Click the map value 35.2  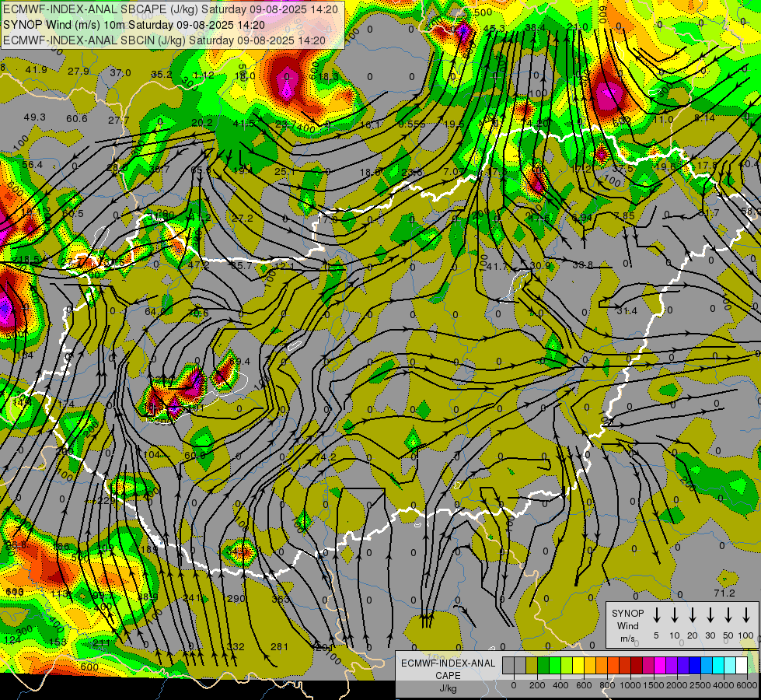click(162, 74)
